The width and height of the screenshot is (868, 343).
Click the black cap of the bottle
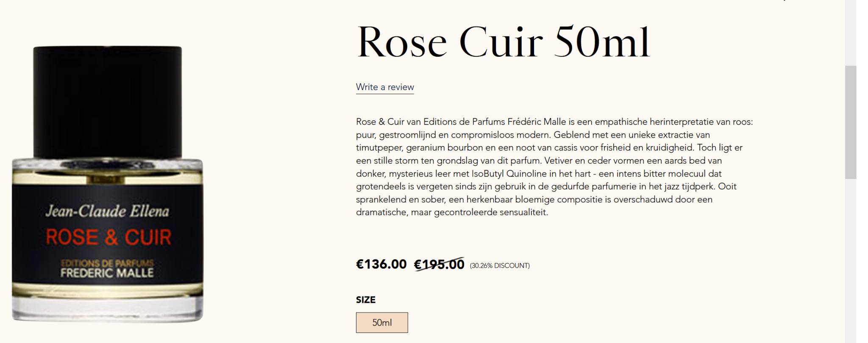click(x=108, y=102)
